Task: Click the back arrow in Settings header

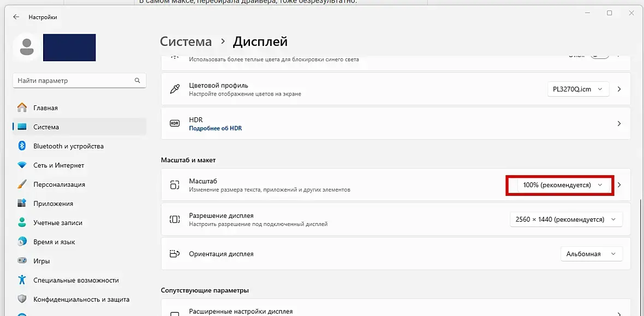Action: [x=16, y=17]
